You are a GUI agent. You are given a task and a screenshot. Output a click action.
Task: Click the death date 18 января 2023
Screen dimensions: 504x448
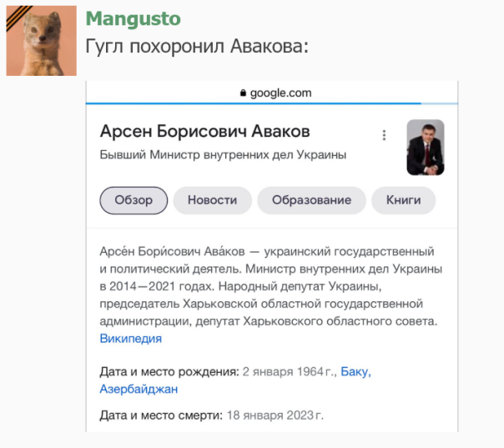click(x=275, y=415)
